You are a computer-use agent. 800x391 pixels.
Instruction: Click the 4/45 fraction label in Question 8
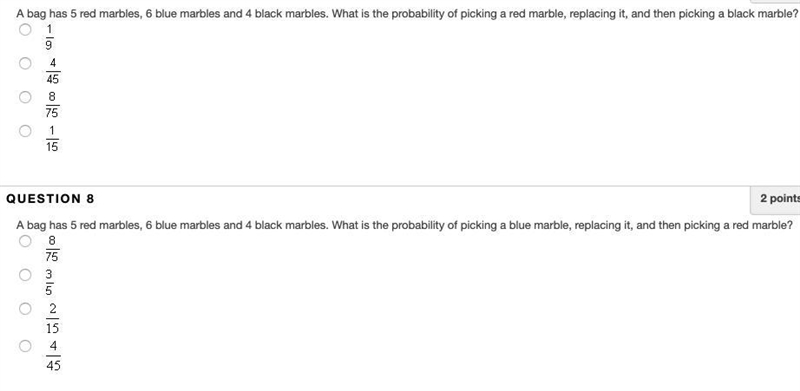pyautogui.click(x=53, y=356)
